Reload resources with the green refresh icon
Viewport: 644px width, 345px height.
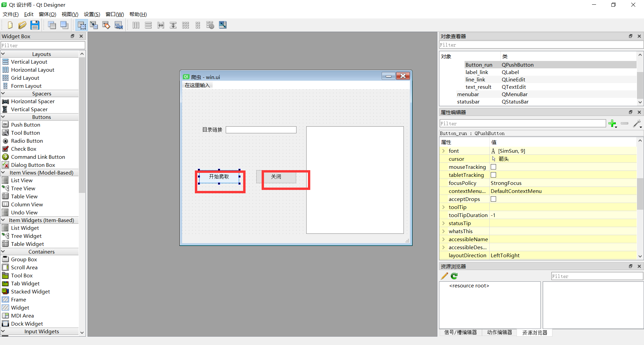454,276
